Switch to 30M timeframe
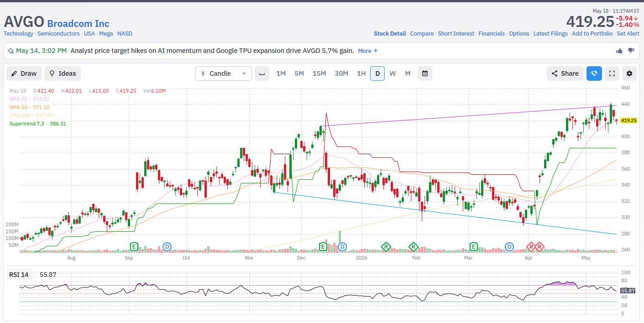Screen dimensions: 644x323 coord(341,73)
